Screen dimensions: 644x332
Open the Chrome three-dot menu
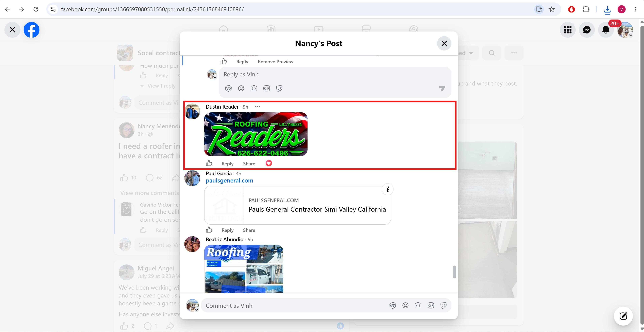[636, 9]
